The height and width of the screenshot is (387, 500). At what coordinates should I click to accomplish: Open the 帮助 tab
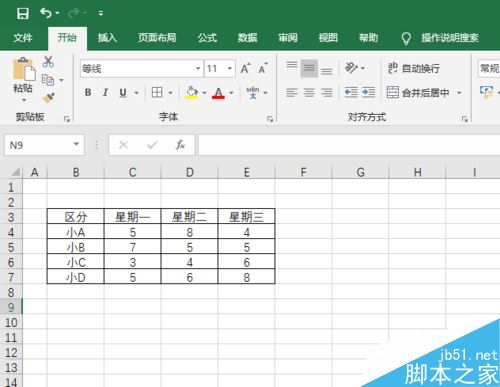coord(368,38)
